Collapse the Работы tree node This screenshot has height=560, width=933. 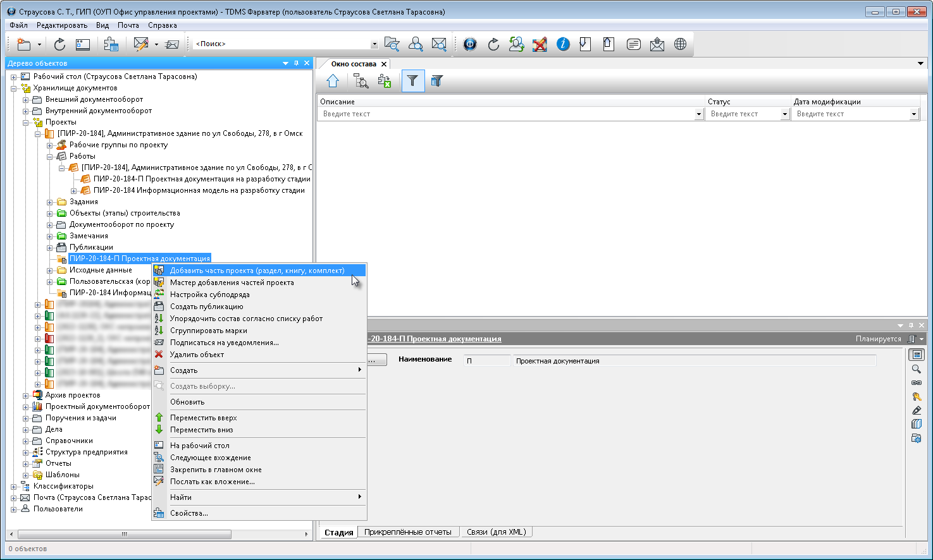click(x=50, y=157)
